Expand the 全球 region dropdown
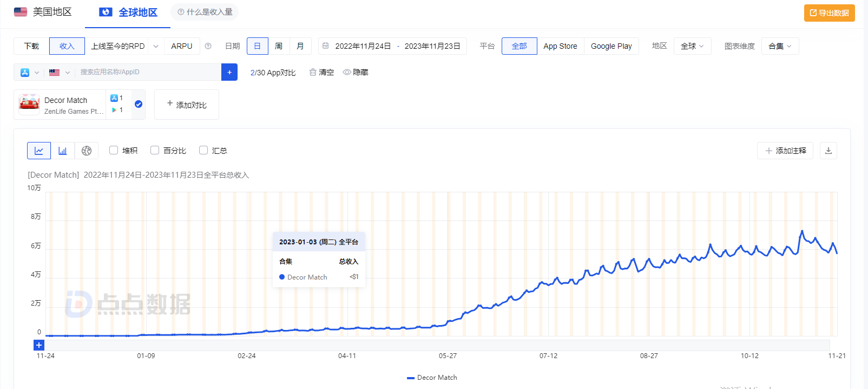The height and width of the screenshot is (389, 868). pyautogui.click(x=692, y=46)
